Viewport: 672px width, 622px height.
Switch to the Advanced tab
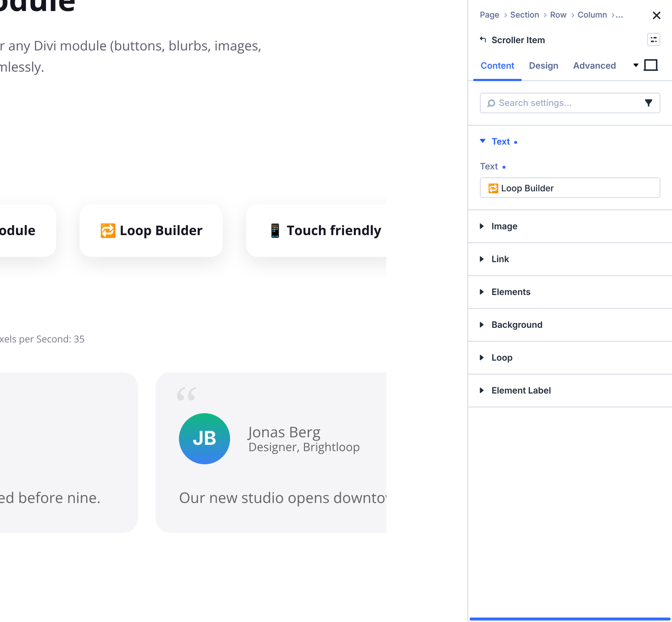[594, 66]
